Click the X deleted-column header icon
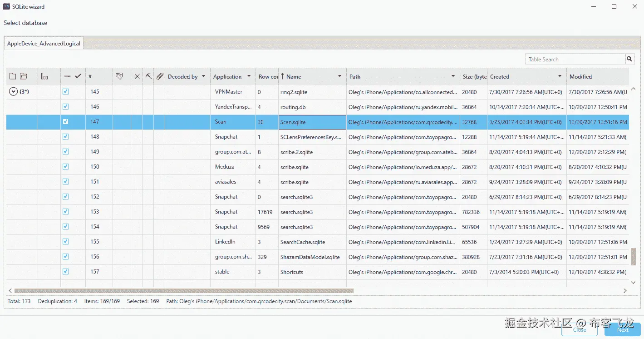The width and height of the screenshot is (644, 339). [138, 77]
